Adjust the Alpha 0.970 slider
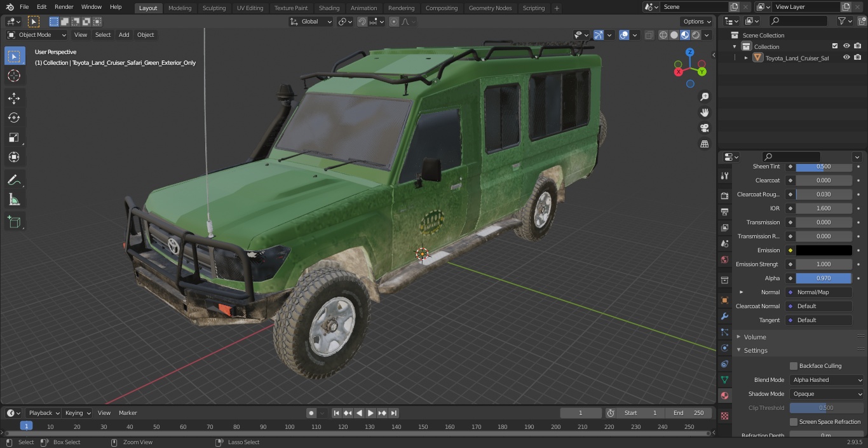The image size is (868, 448). click(x=824, y=278)
